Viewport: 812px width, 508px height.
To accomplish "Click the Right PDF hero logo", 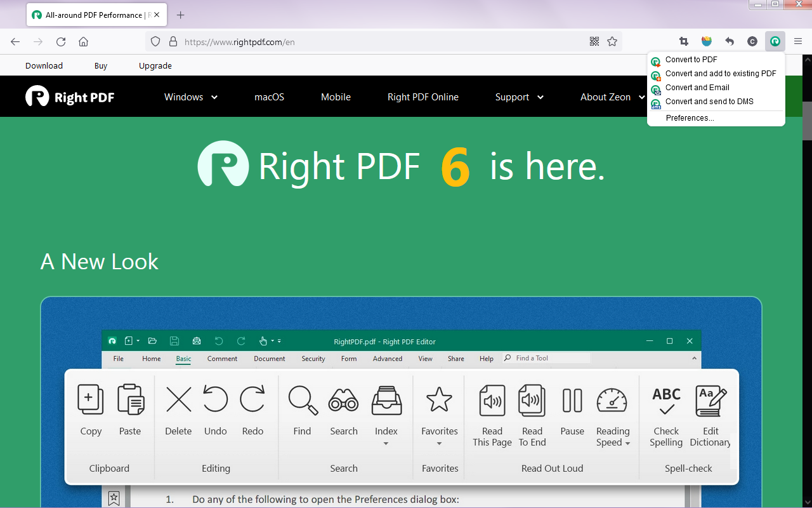I will 223,164.
